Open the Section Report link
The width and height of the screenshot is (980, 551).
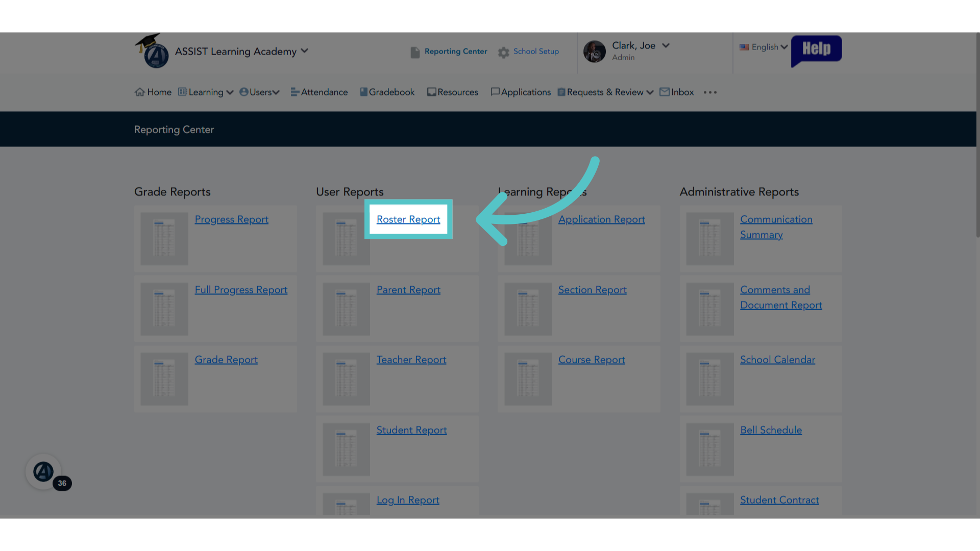pyautogui.click(x=593, y=290)
